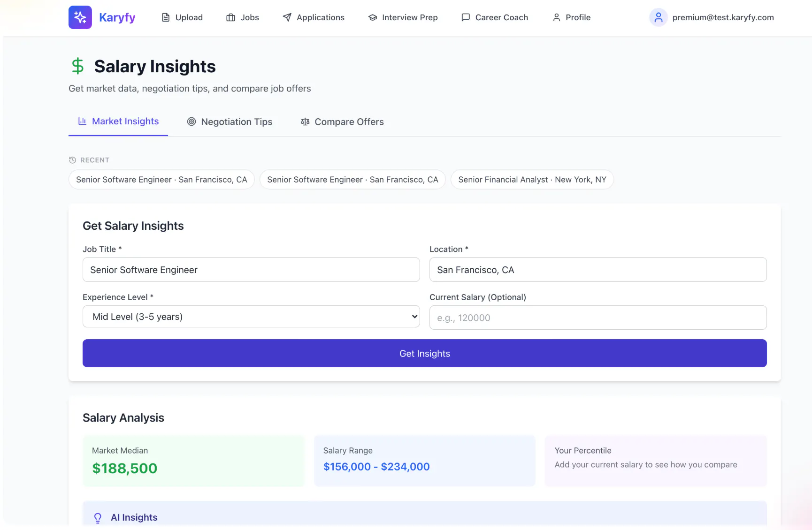Click the Upload document icon
This screenshot has width=812, height=530.
pos(166,17)
